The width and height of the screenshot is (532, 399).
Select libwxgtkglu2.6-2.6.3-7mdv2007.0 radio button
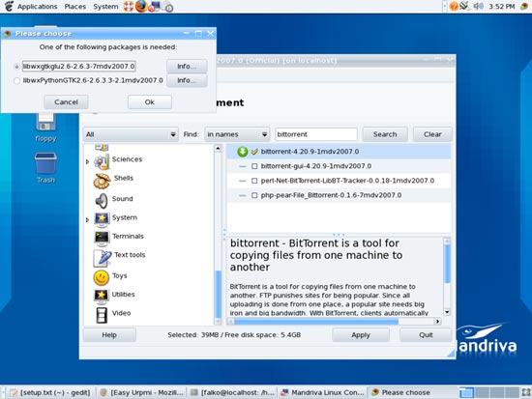(16, 67)
